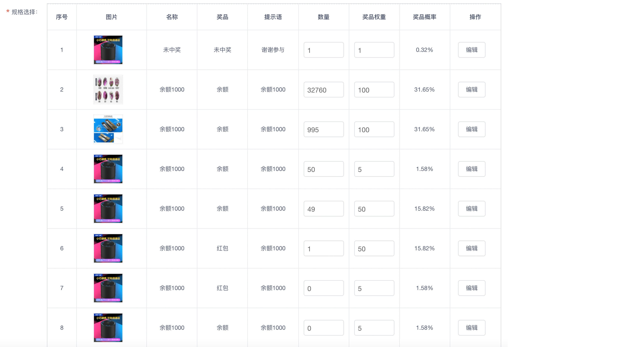Click the speaker thumbnail in row 6
This screenshot has height=347, width=644.
108,248
